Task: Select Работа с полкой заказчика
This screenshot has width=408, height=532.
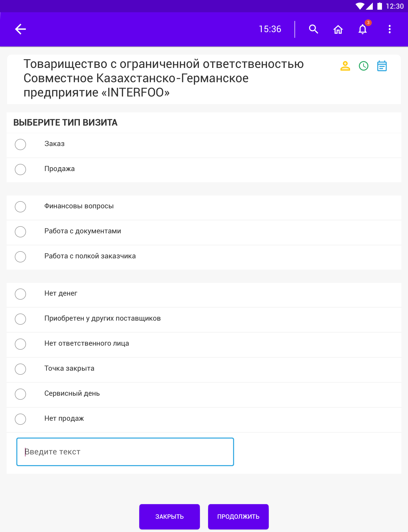Action: [x=20, y=257]
